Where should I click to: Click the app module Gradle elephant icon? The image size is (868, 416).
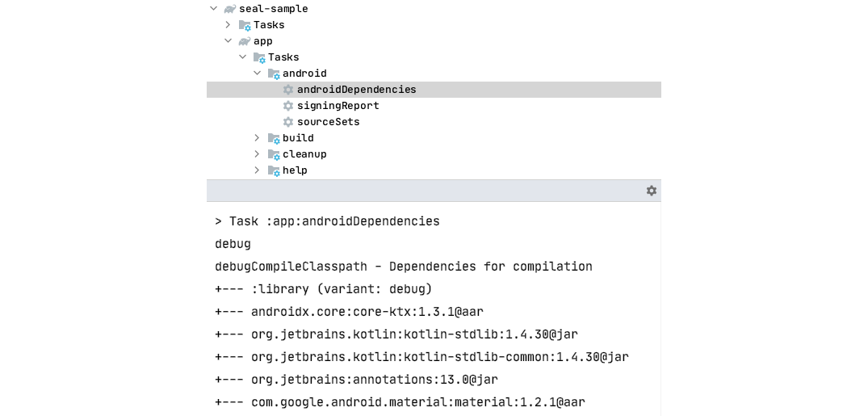pos(244,41)
